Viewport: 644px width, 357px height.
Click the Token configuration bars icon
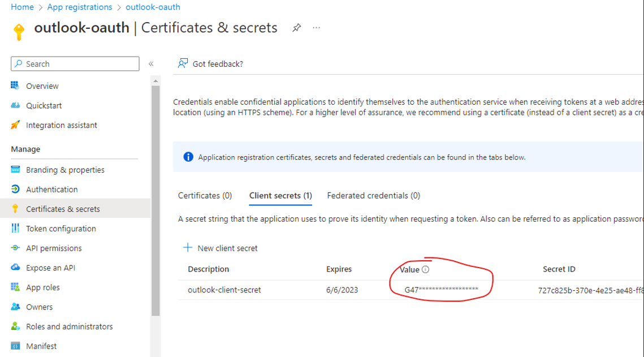tap(15, 228)
